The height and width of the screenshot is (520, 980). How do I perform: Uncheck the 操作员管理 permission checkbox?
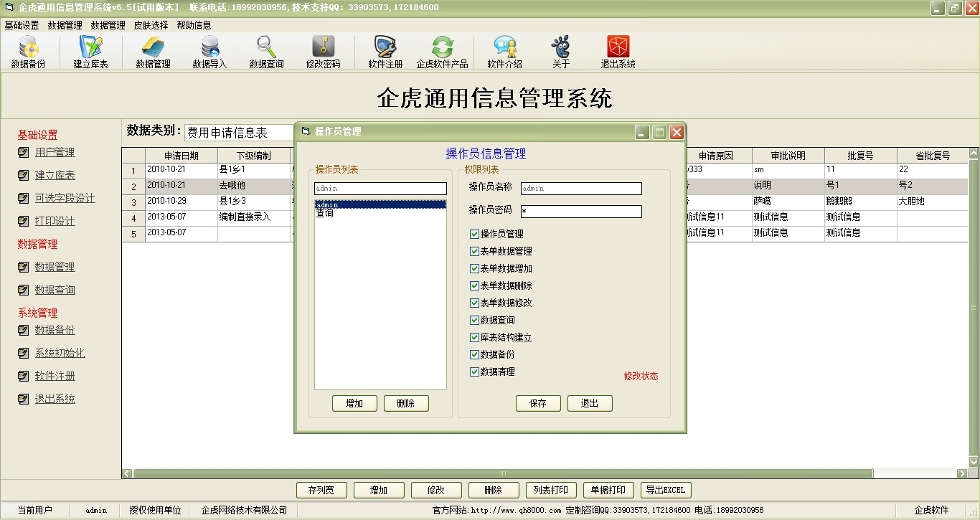pyautogui.click(x=474, y=235)
